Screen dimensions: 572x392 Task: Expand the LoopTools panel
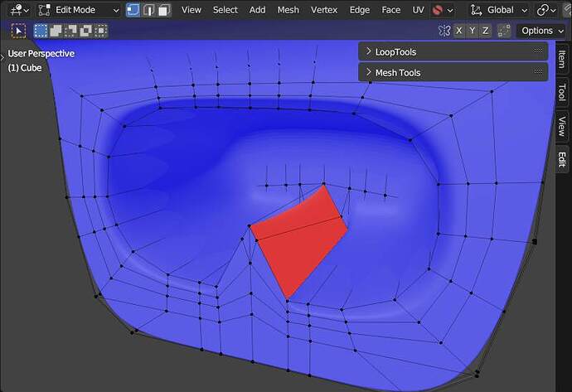pos(453,51)
